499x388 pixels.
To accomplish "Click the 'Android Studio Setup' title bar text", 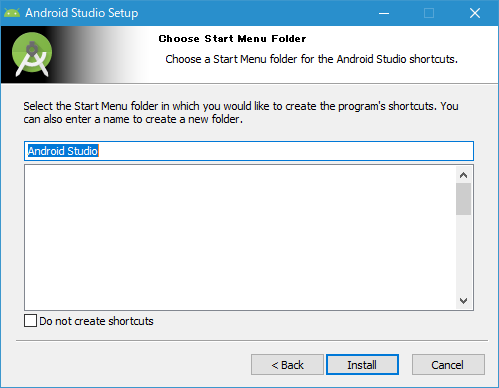I will coord(82,13).
